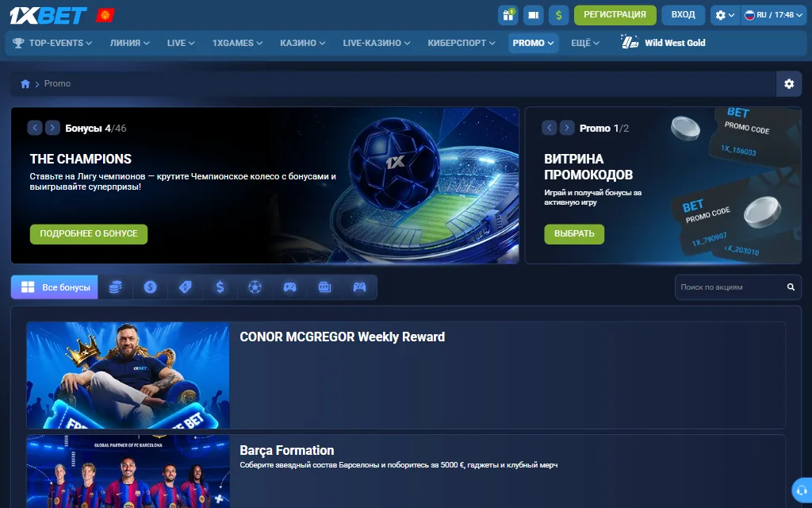Show next Promo banner slide
812x508 pixels.
click(567, 128)
